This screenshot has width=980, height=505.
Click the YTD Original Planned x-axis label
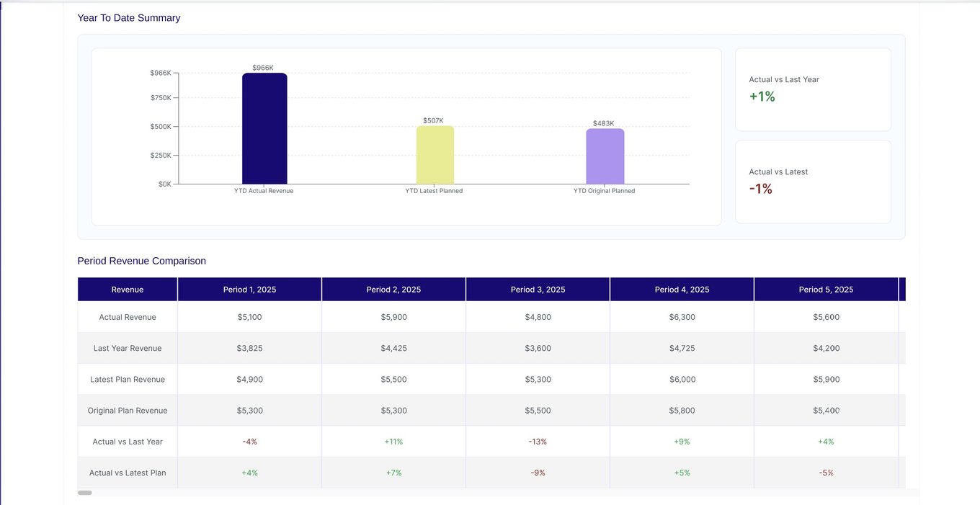point(604,191)
